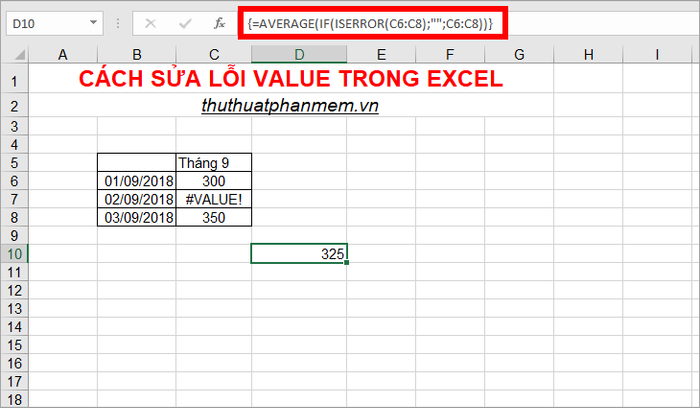This screenshot has height=408, width=700.
Task: Select column E header
Action: point(381,54)
